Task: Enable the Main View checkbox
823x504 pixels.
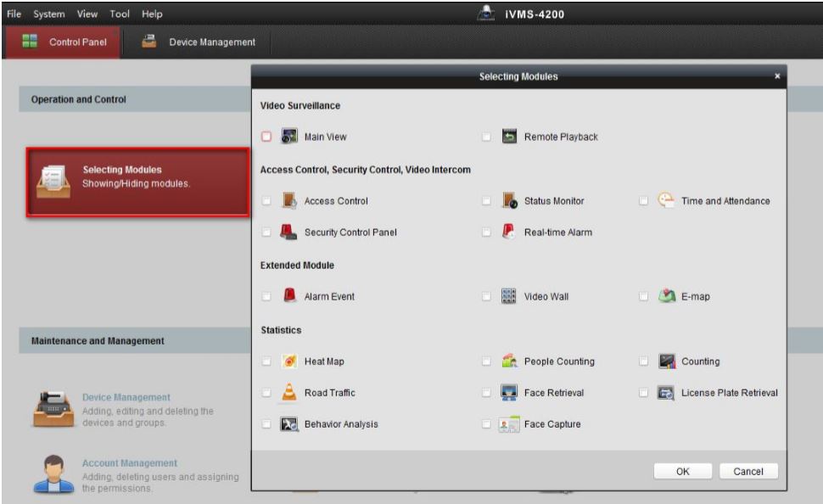Action: click(266, 137)
